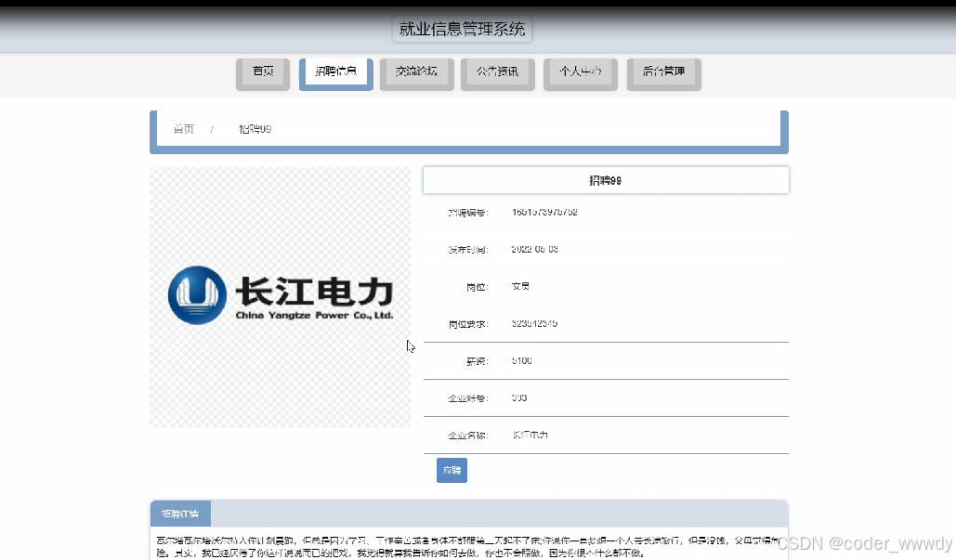The image size is (956, 560).
Task: Open the 公告资讯 navigation tab
Action: click(x=498, y=73)
